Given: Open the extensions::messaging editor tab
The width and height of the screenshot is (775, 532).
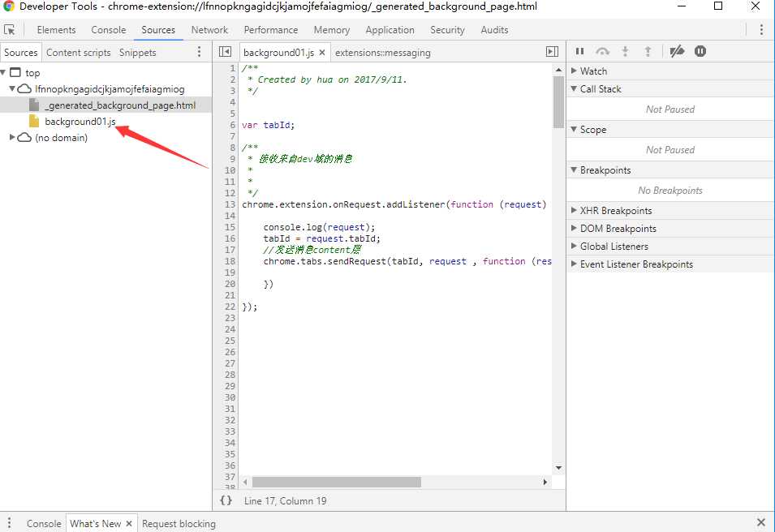Looking at the screenshot, I should point(382,53).
